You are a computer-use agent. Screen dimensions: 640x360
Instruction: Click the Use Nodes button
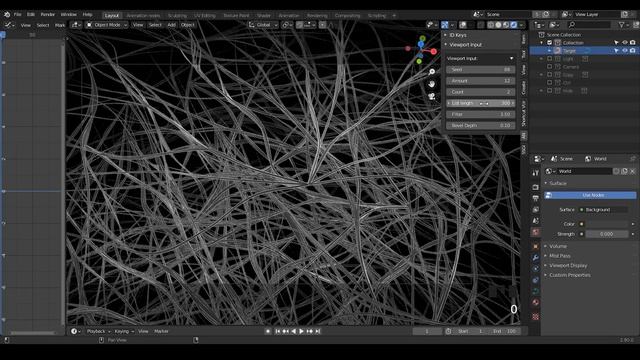(x=590, y=195)
